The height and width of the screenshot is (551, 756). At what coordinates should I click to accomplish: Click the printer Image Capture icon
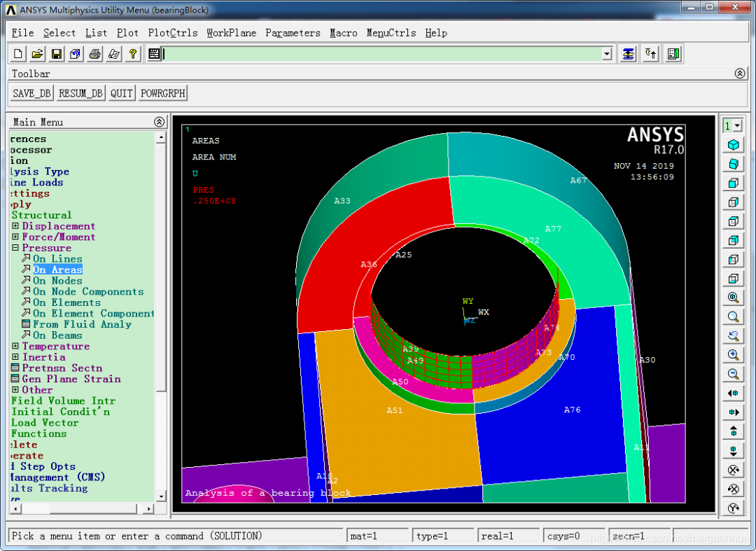[x=94, y=54]
